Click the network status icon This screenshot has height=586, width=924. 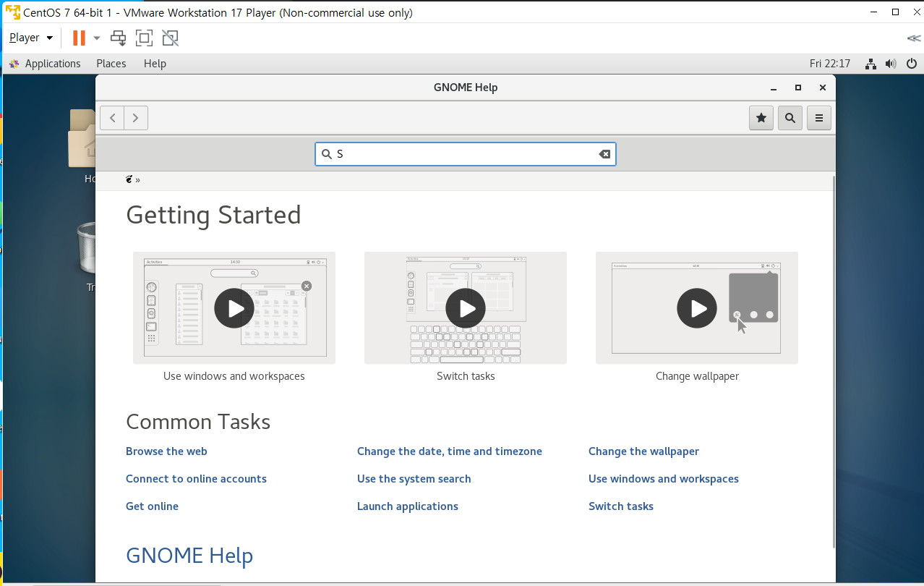pos(871,64)
